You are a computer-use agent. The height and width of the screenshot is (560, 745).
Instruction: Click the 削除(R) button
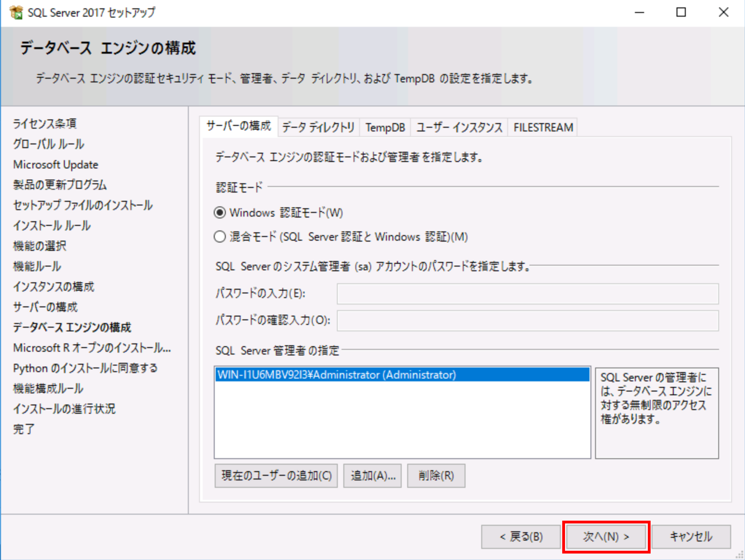(436, 476)
